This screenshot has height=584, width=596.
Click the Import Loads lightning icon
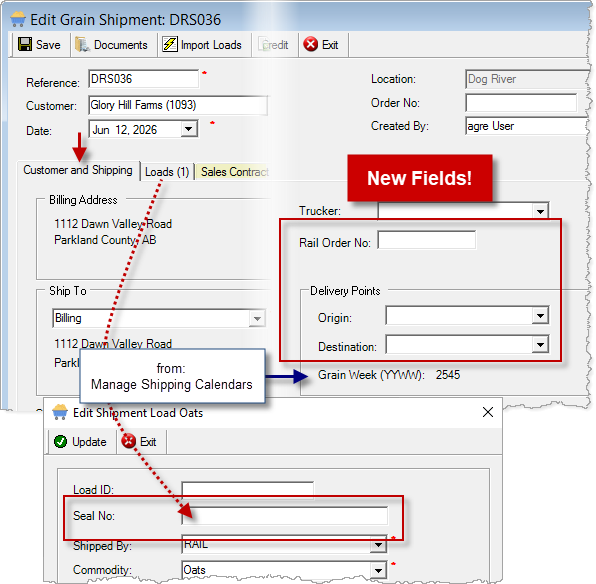click(170, 44)
